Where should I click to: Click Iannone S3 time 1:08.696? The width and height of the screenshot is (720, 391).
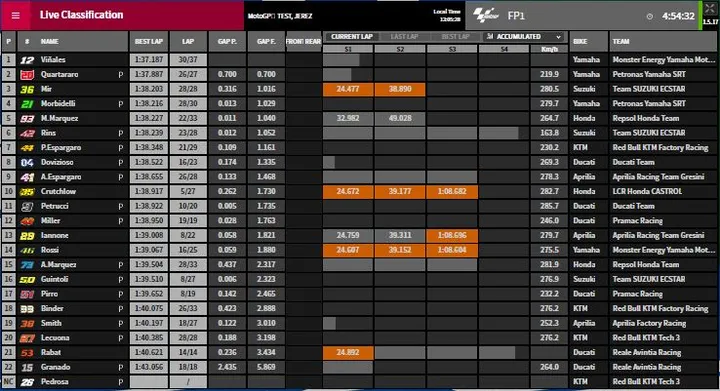click(x=452, y=235)
